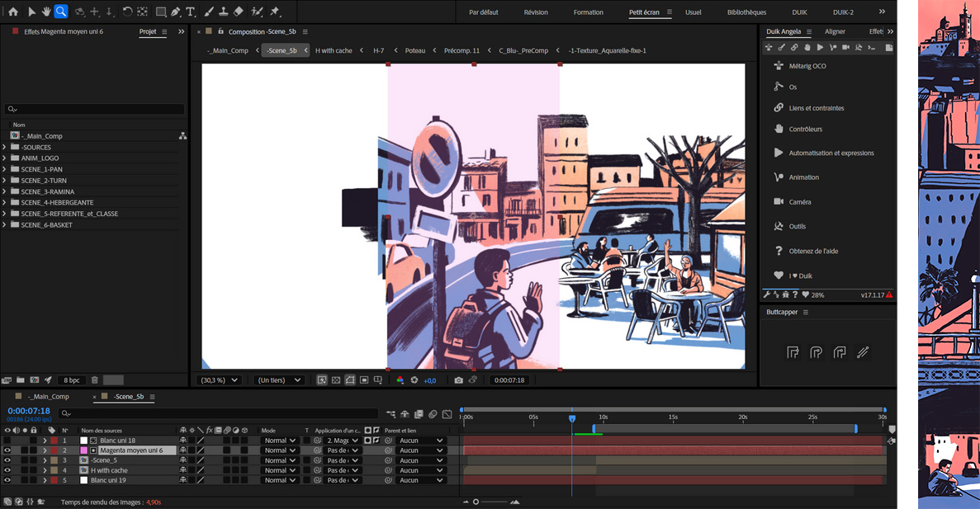Screen dimensions: 980x509
Task: Click the Home icon
Action: pyautogui.click(x=12, y=12)
